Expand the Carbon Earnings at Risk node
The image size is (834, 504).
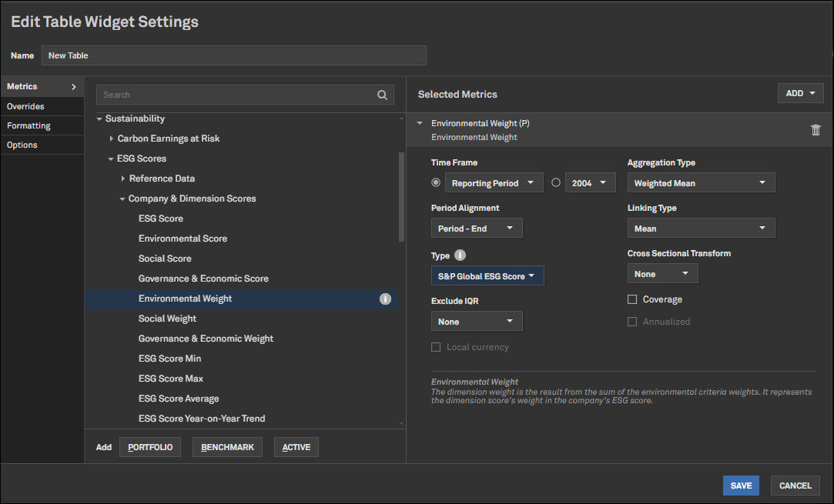[x=111, y=139]
